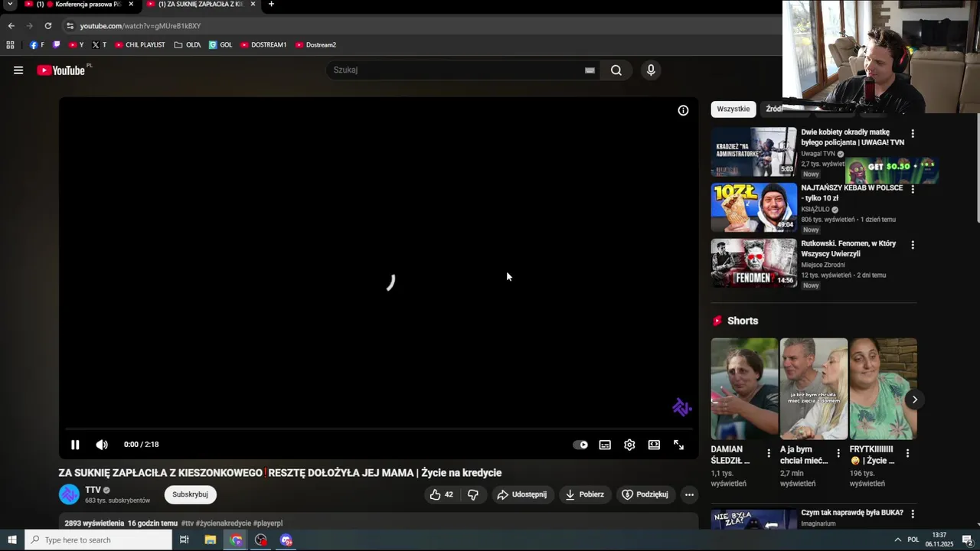The image size is (980, 551).
Task: Open CHIL PLAYLIST bookmark
Action: coord(140,45)
